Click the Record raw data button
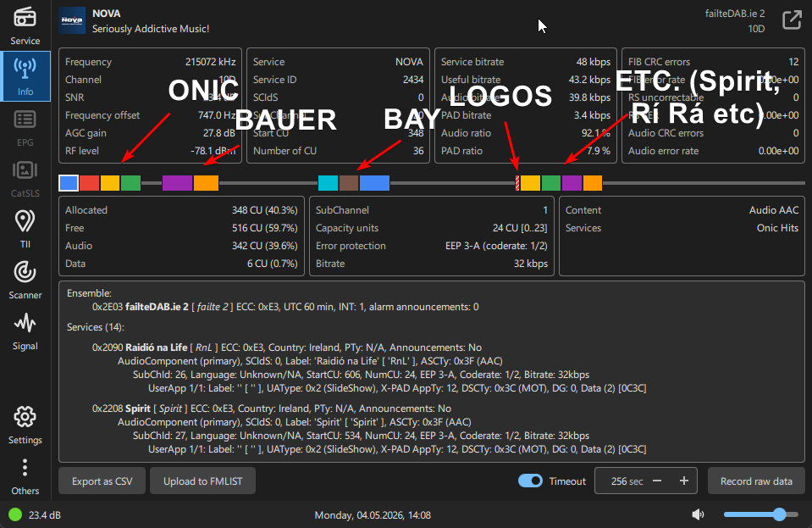 click(756, 481)
